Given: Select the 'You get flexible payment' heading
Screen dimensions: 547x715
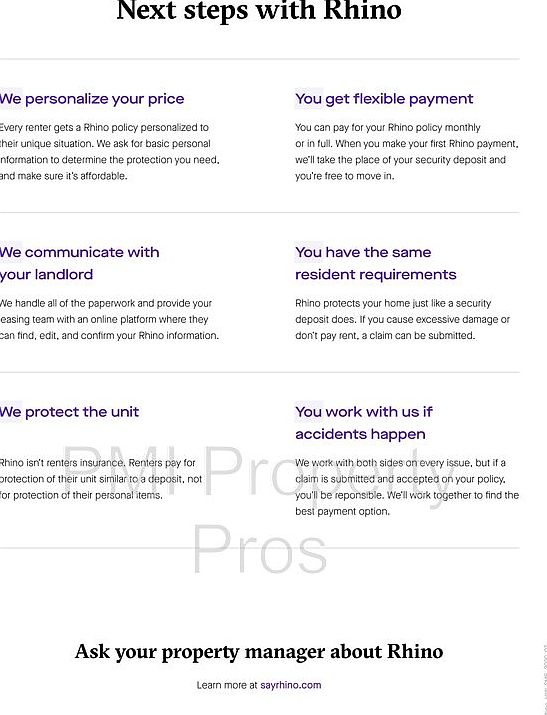Looking at the screenshot, I should (384, 99).
